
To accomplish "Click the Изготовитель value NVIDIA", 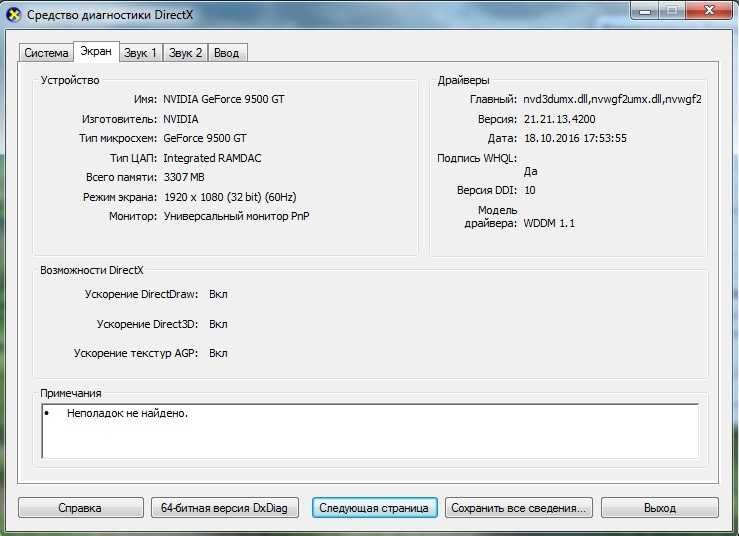I will coord(181,119).
